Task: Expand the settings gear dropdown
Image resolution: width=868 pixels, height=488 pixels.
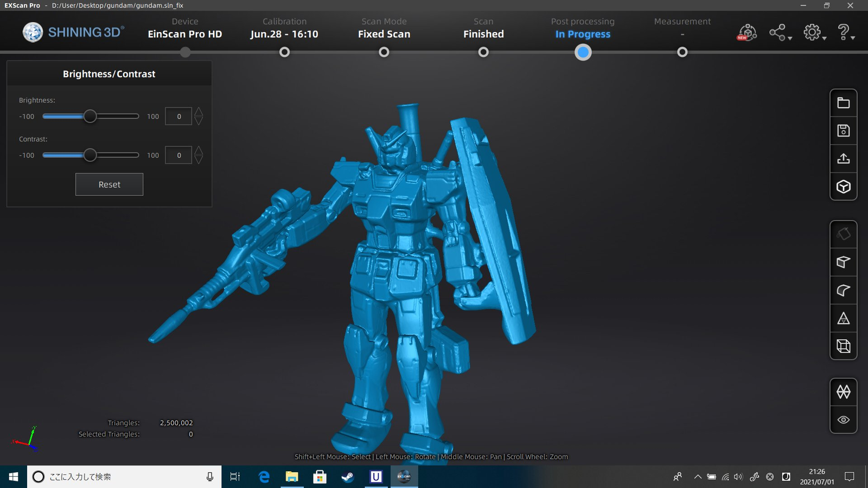Action: [x=814, y=33]
